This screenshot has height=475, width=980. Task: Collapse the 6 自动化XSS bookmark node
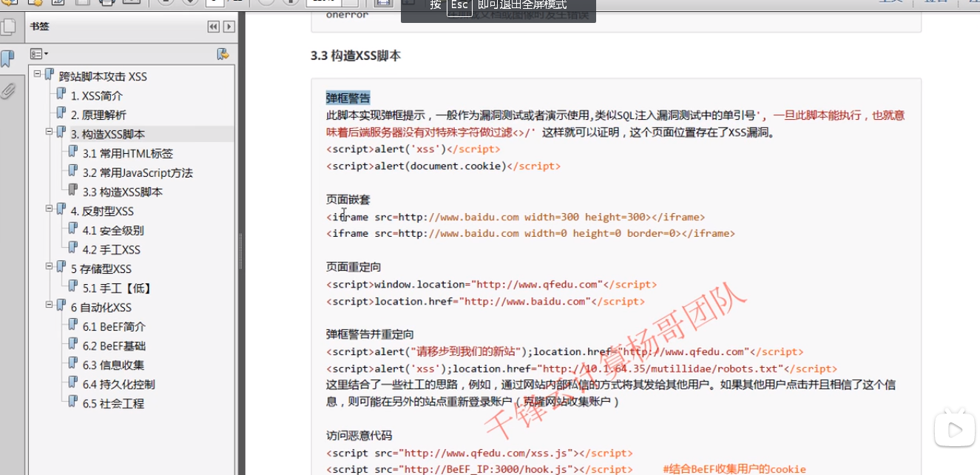(49, 305)
